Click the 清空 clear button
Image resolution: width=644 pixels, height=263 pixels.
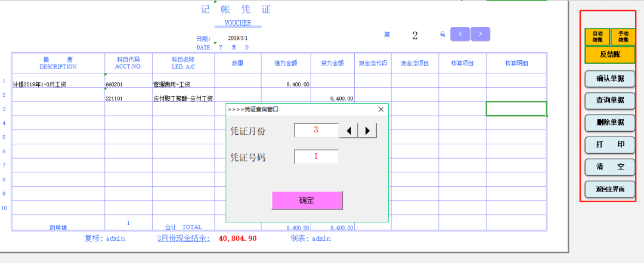point(610,167)
